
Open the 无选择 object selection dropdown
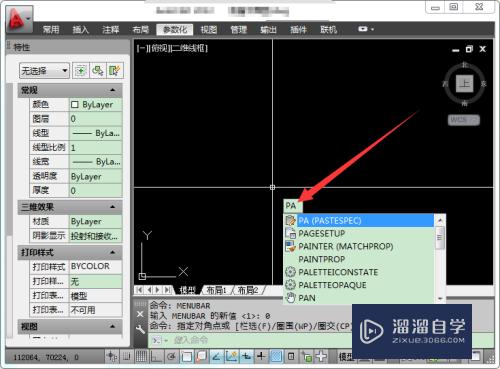[44, 71]
